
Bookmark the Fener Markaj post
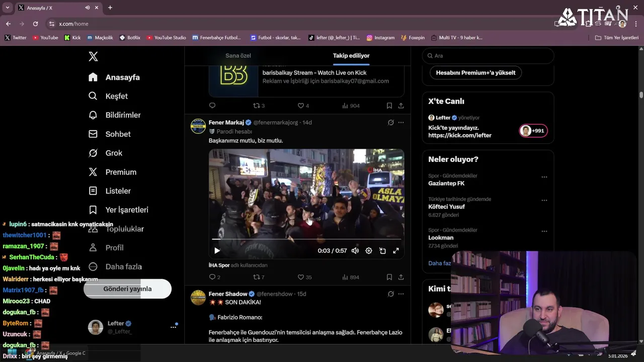point(389,277)
